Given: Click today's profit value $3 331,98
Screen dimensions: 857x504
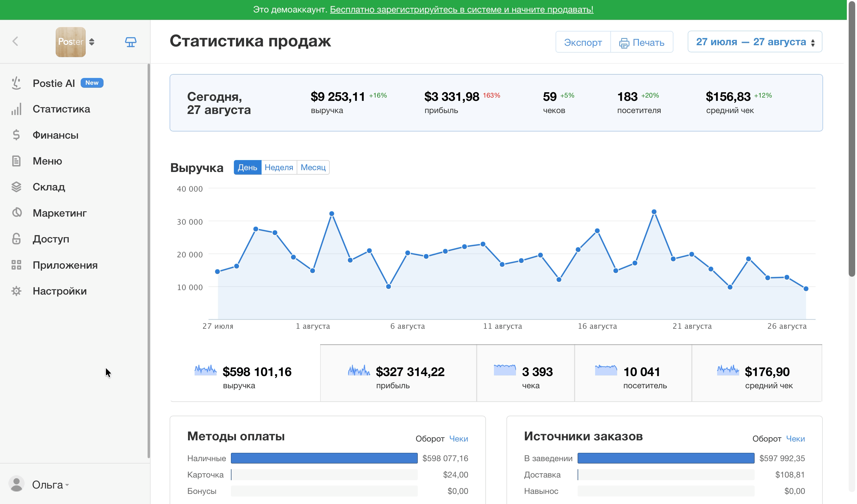Looking at the screenshot, I should 452,97.
